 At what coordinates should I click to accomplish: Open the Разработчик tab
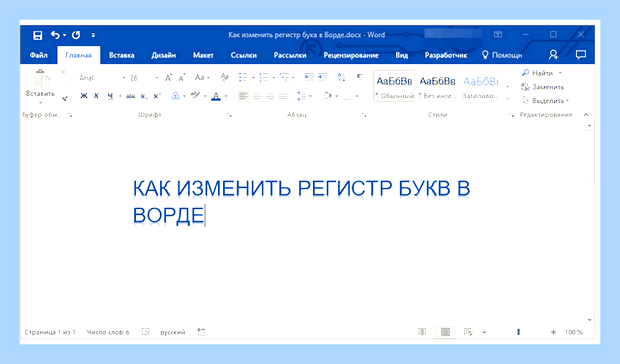tap(446, 55)
